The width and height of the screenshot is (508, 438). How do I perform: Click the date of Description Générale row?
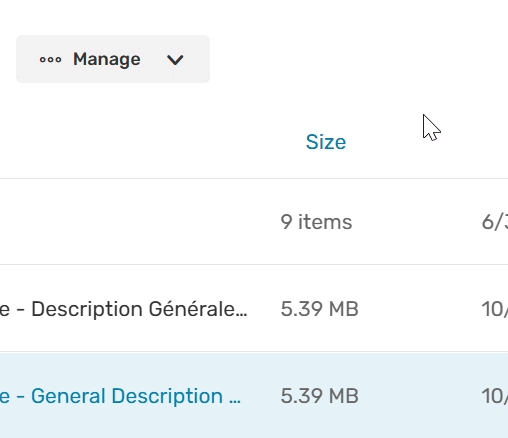point(495,309)
